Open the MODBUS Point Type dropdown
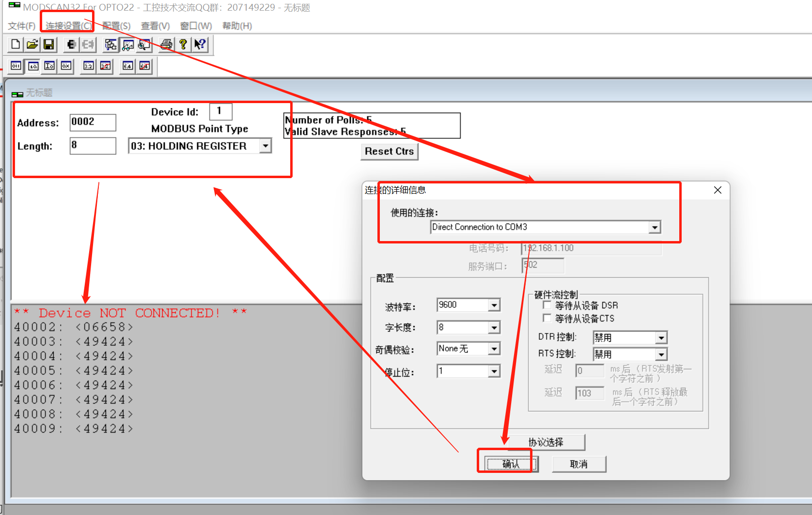This screenshot has height=515, width=812. [265, 146]
